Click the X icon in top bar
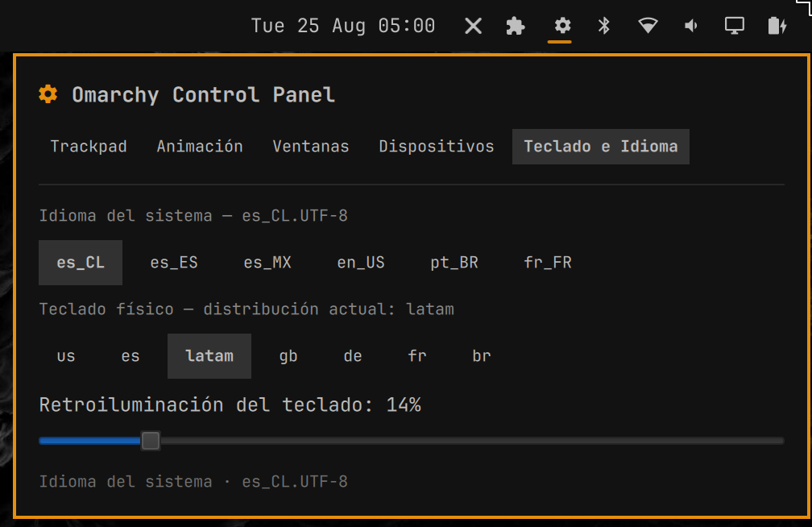812x527 pixels. [x=473, y=26]
